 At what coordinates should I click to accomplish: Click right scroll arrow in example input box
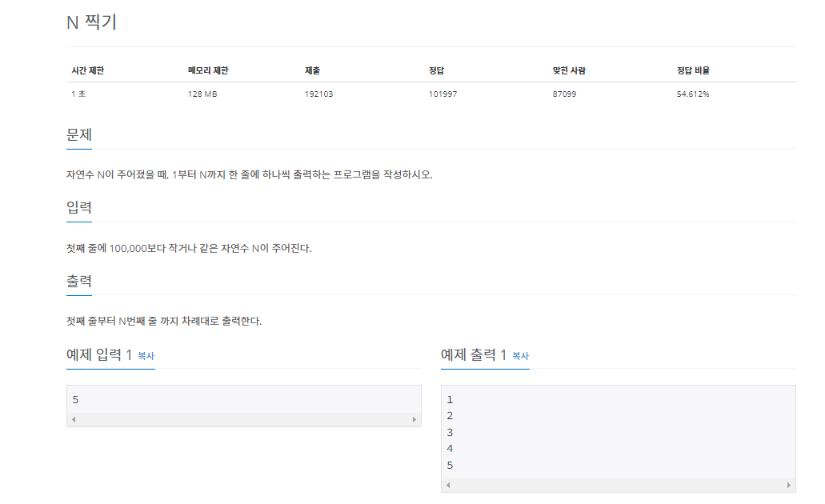coord(414,419)
